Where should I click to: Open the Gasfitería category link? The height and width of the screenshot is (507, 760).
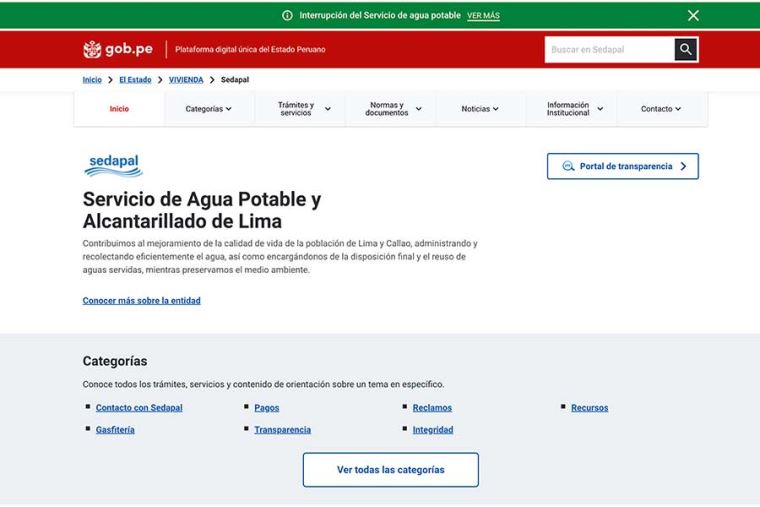(x=115, y=430)
